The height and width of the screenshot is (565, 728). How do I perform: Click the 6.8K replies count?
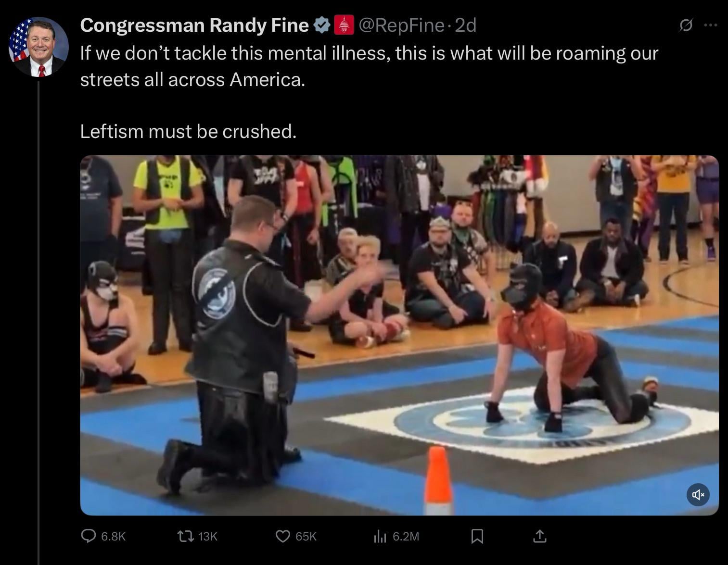[114, 536]
